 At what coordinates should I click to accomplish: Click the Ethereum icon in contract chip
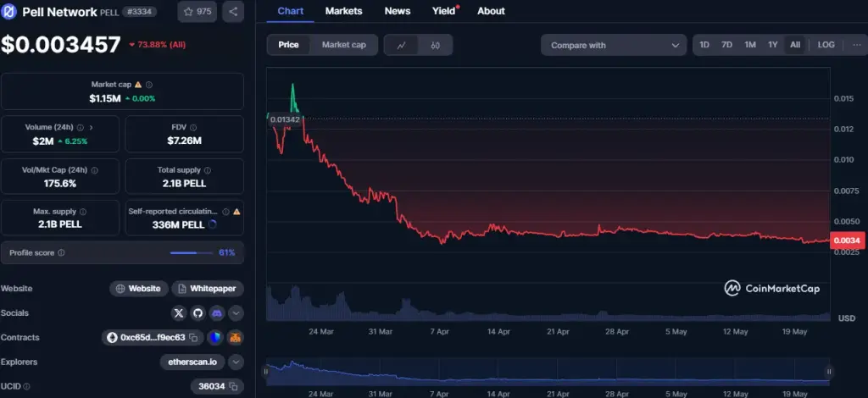[112, 337]
